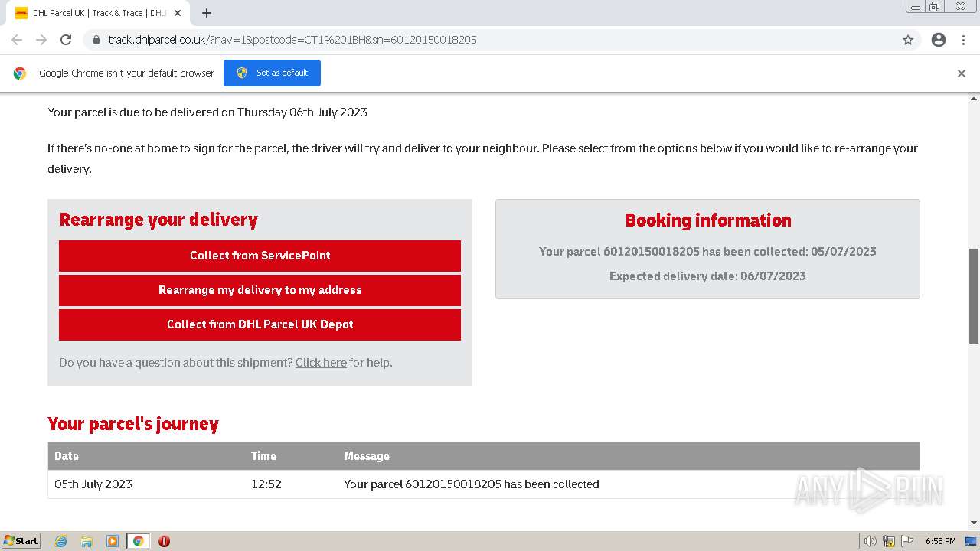980x551 pixels.
Task: Open the Chrome three-dot menu
Action: tap(964, 40)
